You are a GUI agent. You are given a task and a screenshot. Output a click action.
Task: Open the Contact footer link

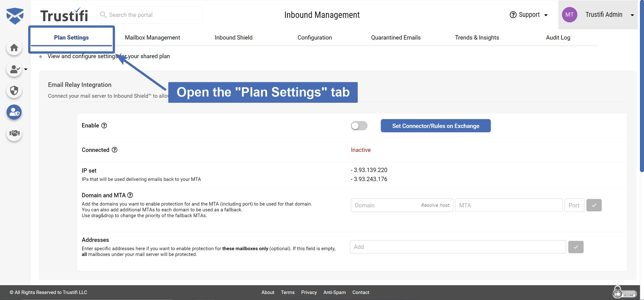coord(361,292)
